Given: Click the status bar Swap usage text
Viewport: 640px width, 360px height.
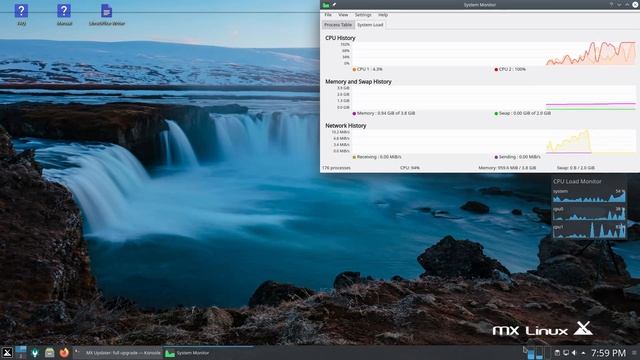Looking at the screenshot, I should [x=576, y=168].
